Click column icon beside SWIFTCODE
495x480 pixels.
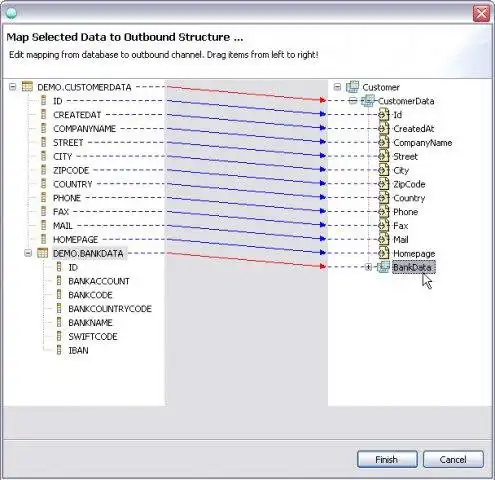click(x=59, y=336)
